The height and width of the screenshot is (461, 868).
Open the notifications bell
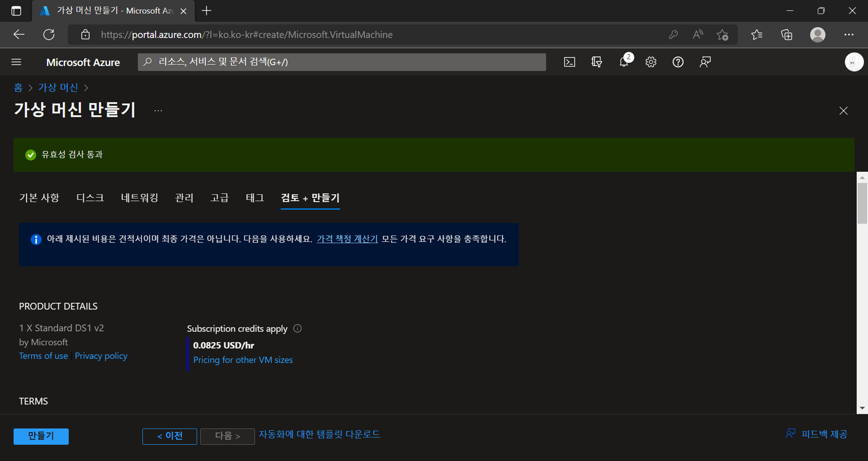tap(624, 62)
